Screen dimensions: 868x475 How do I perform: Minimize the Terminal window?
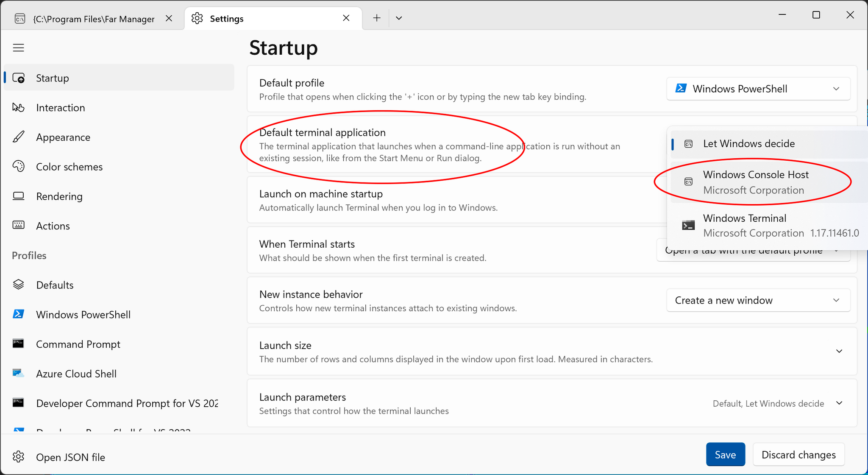[782, 15]
